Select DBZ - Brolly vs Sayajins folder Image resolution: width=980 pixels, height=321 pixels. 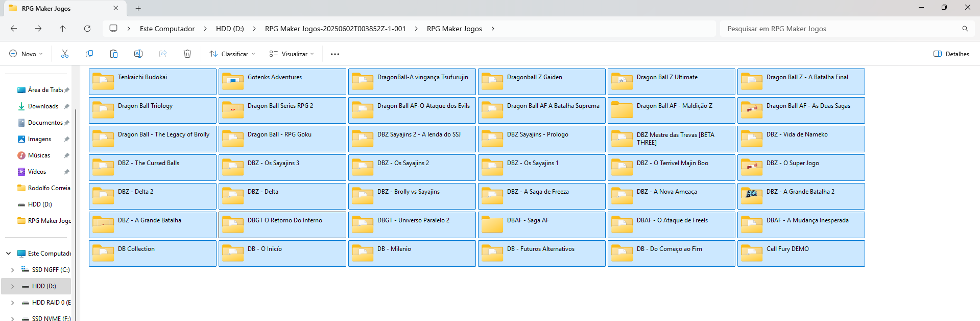pos(412,196)
